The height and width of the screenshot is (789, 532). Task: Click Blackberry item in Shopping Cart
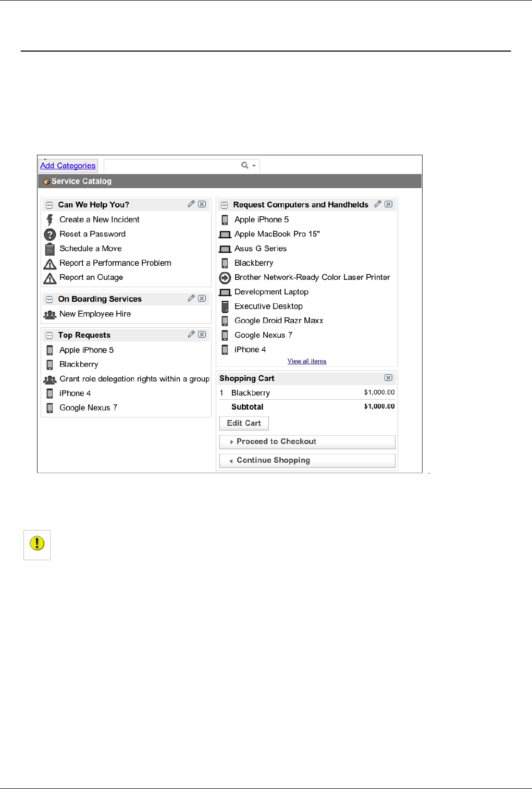(x=251, y=393)
